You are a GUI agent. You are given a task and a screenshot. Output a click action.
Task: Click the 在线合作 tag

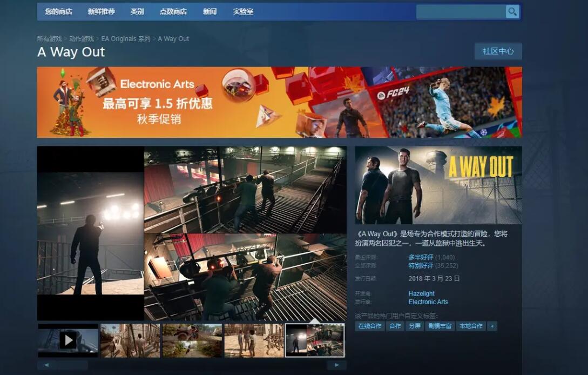pyautogui.click(x=370, y=326)
